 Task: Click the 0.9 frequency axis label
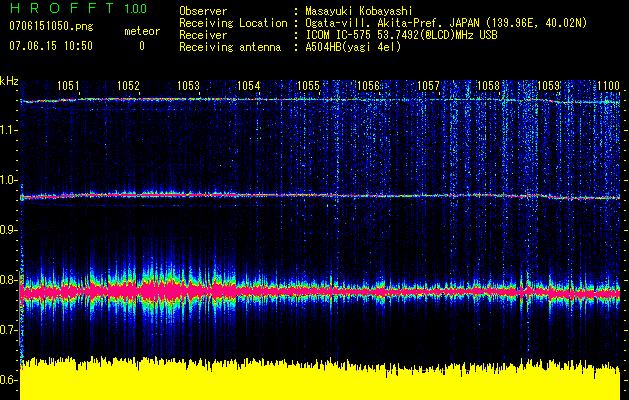tap(9, 230)
